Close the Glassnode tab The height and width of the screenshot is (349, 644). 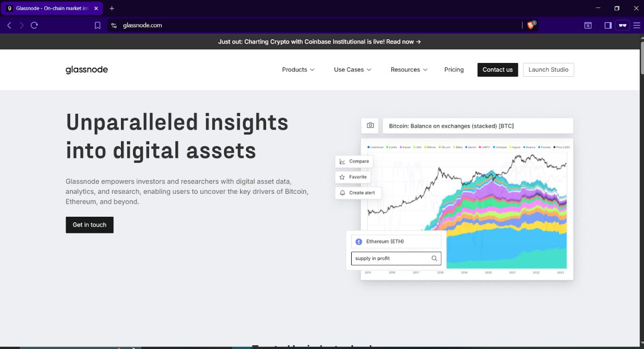(x=96, y=8)
